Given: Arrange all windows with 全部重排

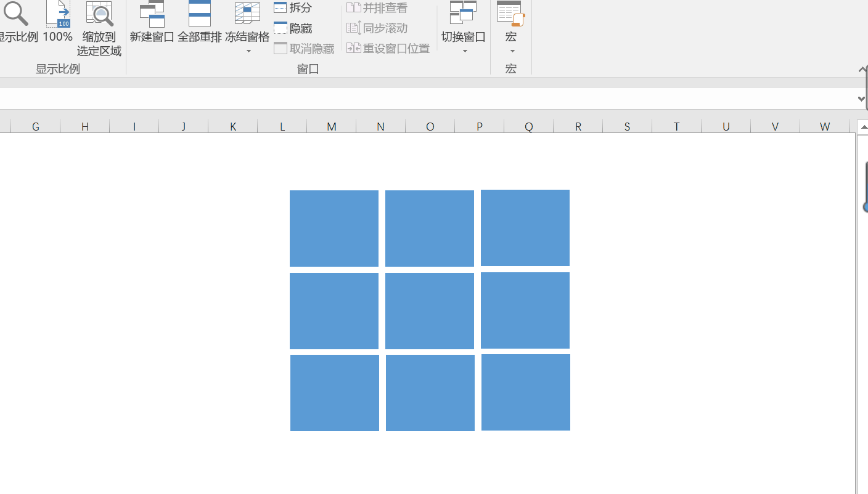Looking at the screenshot, I should 200,22.
